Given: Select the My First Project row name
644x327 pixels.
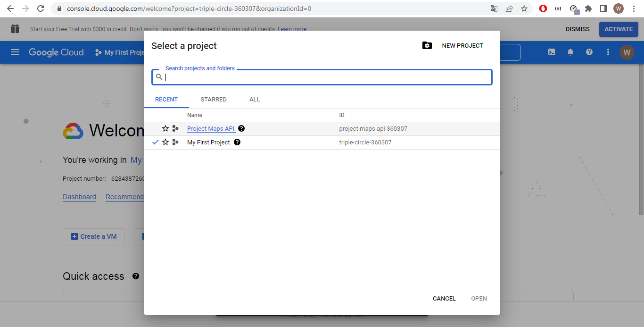Looking at the screenshot, I should point(208,142).
